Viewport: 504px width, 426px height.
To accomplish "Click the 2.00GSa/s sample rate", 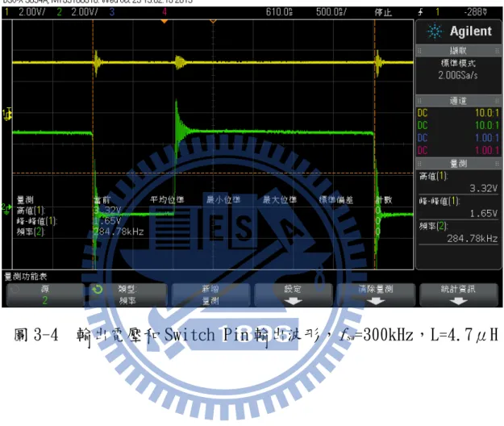I will click(458, 75).
